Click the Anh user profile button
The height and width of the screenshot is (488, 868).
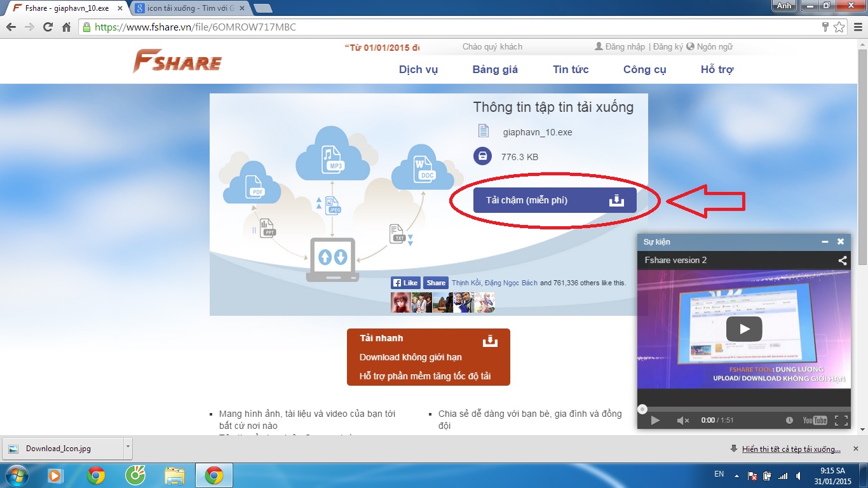784,6
